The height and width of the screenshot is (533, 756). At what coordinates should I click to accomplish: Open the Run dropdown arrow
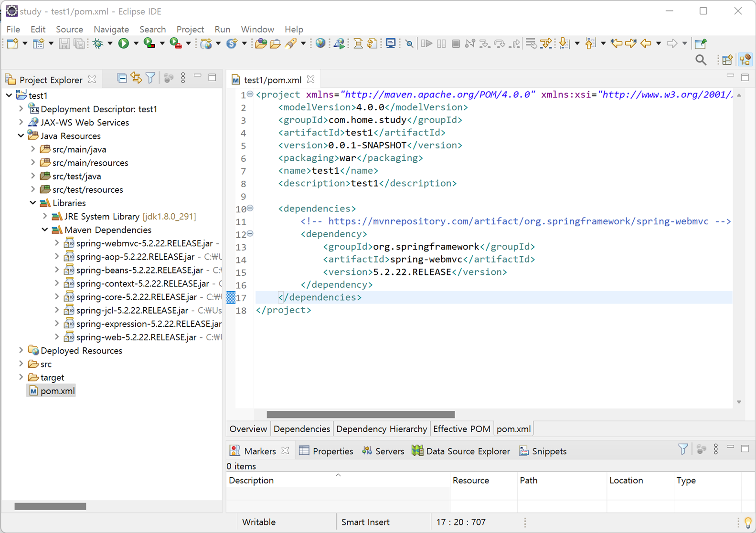point(136,43)
